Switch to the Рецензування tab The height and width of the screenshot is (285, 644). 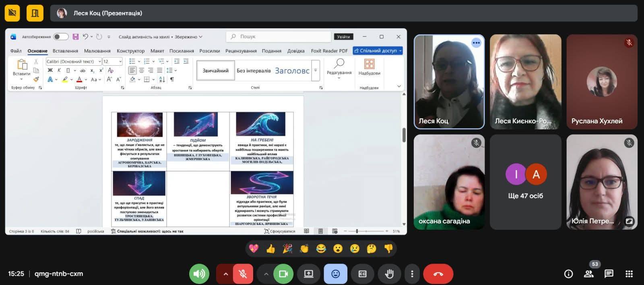(x=241, y=51)
